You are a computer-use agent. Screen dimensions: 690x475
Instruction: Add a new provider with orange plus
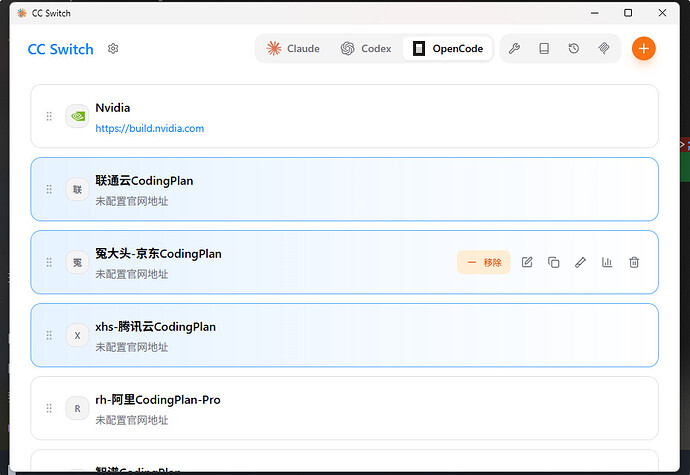click(643, 48)
